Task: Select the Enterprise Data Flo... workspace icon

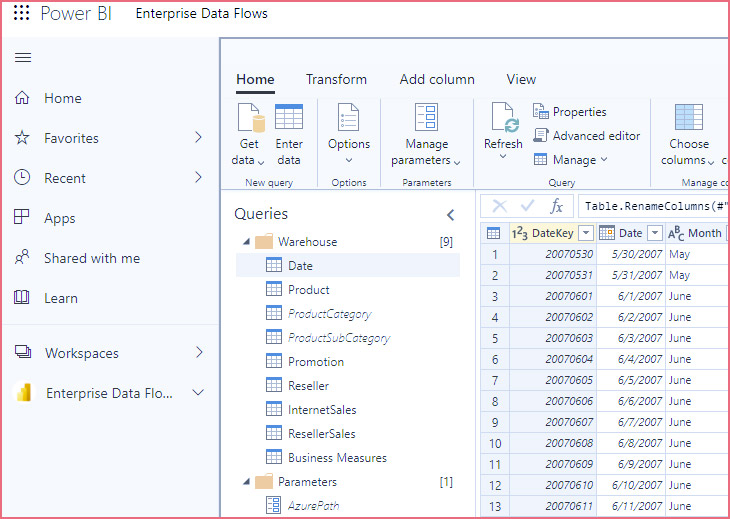Action: [23, 393]
